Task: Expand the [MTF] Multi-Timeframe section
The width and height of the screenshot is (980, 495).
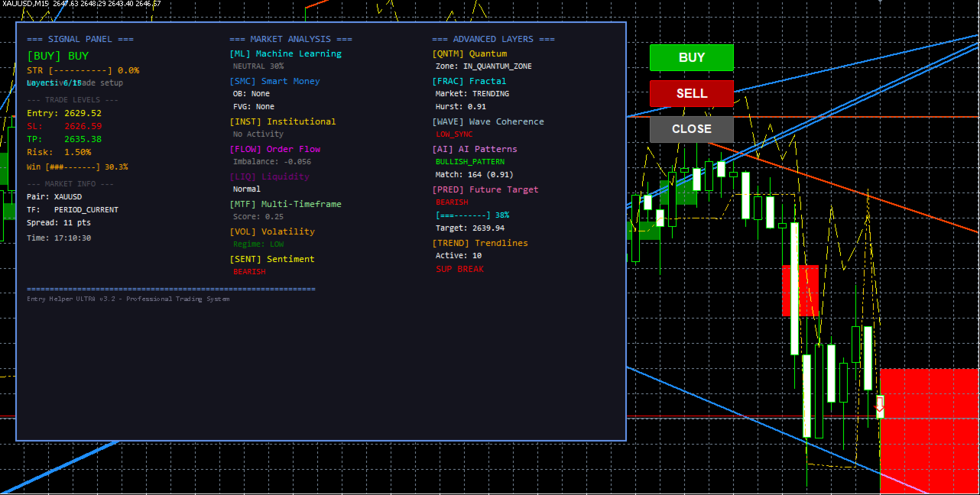Action: (x=287, y=204)
